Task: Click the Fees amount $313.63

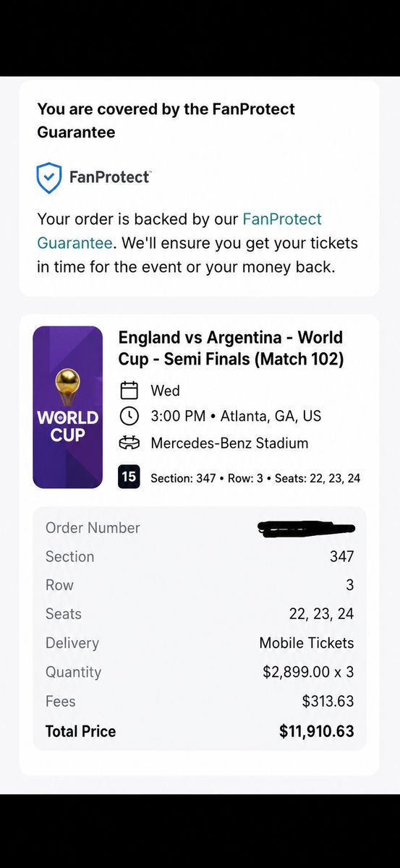Action: (328, 701)
